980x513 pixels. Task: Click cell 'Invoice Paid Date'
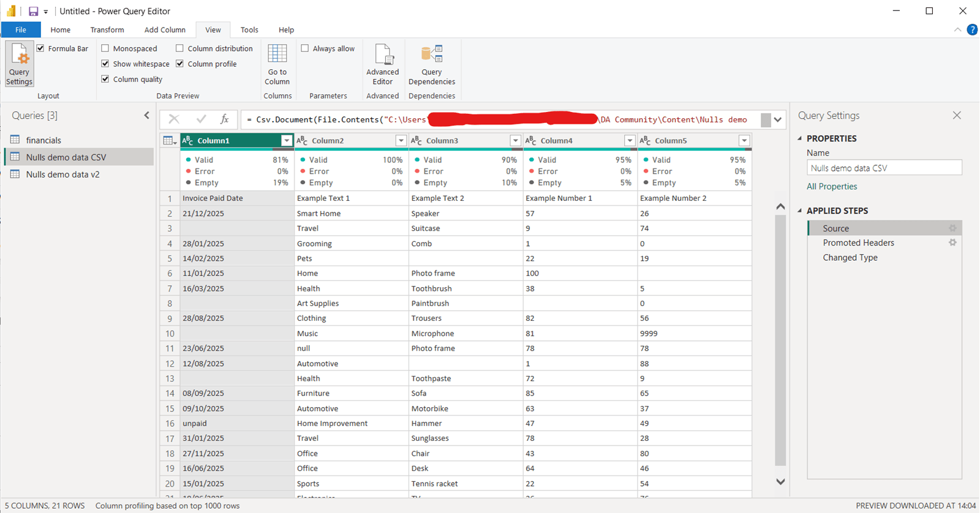237,198
